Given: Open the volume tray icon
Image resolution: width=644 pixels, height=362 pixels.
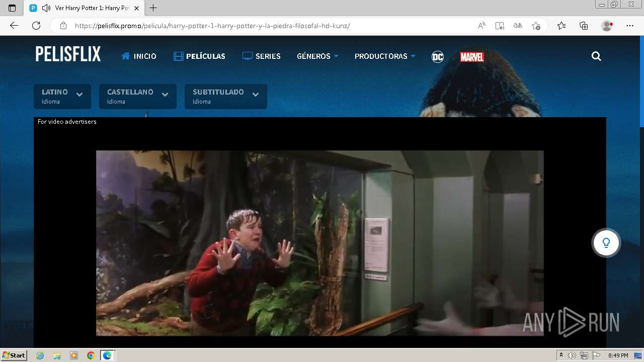Looking at the screenshot, I should 572,355.
